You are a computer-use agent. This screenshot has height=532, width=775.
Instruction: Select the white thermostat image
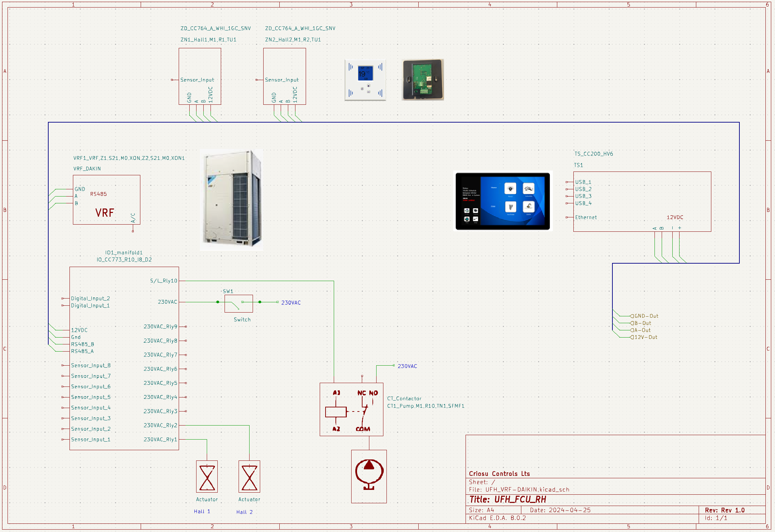pyautogui.click(x=365, y=80)
